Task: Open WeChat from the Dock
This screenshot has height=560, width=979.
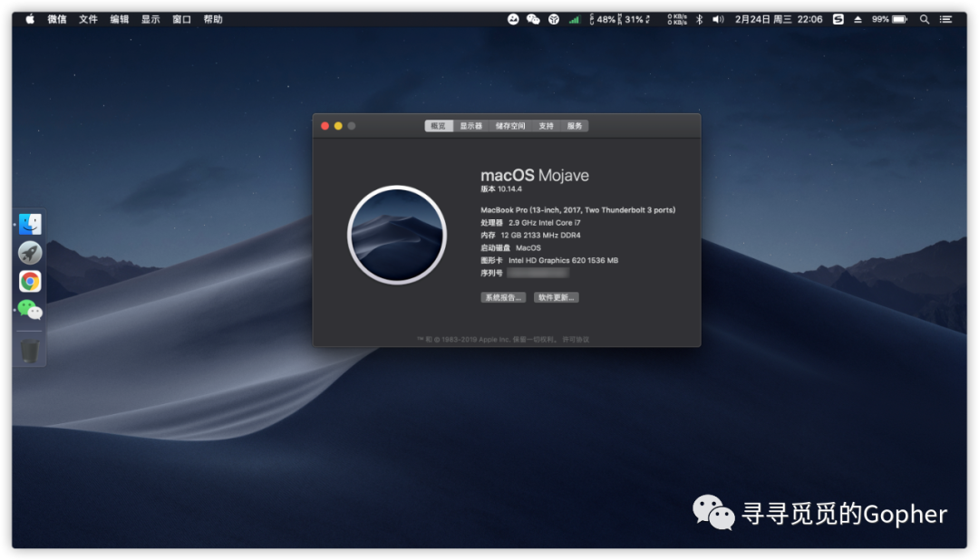Action: point(30,310)
